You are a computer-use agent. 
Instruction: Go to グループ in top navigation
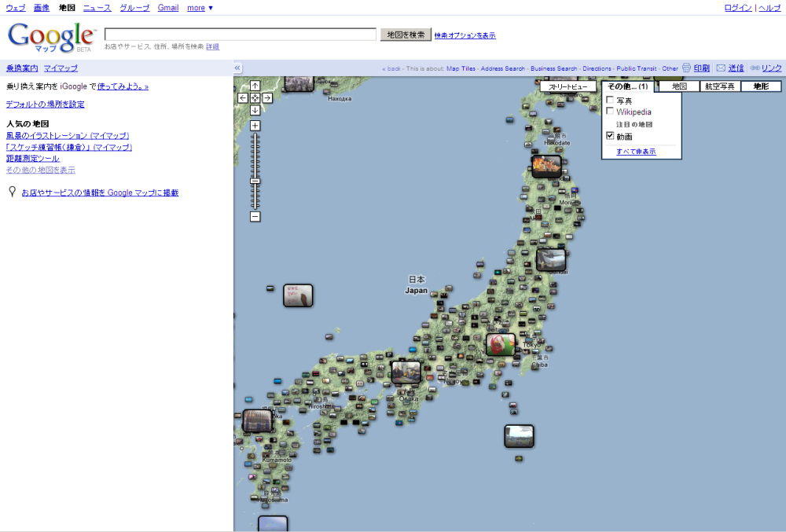(134, 8)
